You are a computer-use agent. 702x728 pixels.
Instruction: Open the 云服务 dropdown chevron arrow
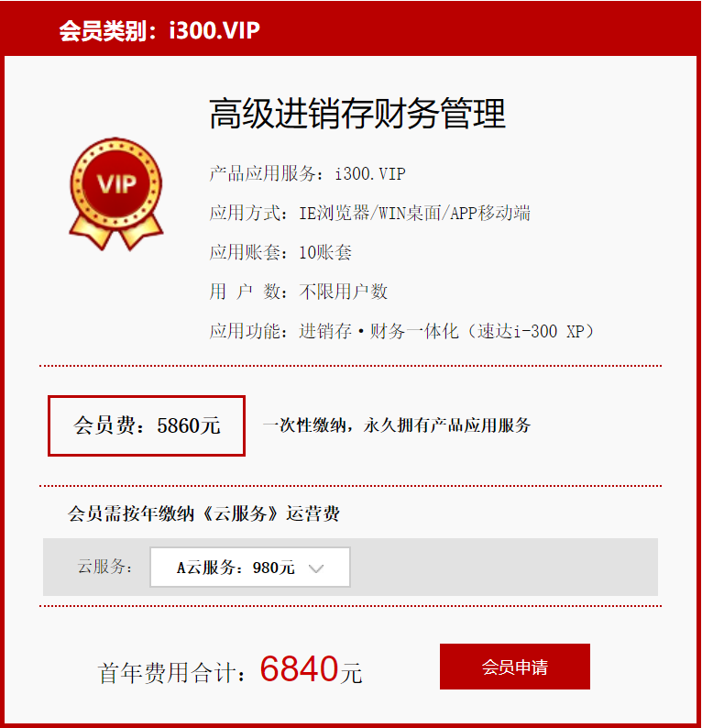316,568
